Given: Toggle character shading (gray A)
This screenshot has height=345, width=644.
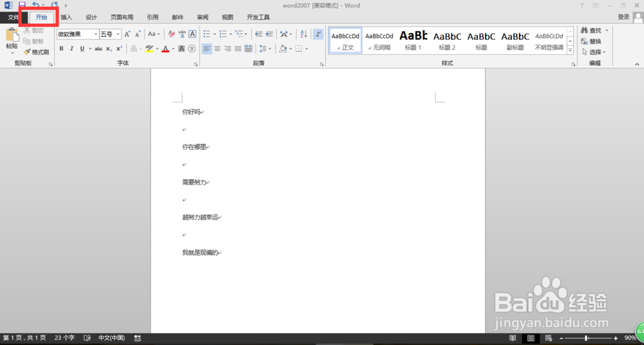Looking at the screenshot, I should [182, 49].
